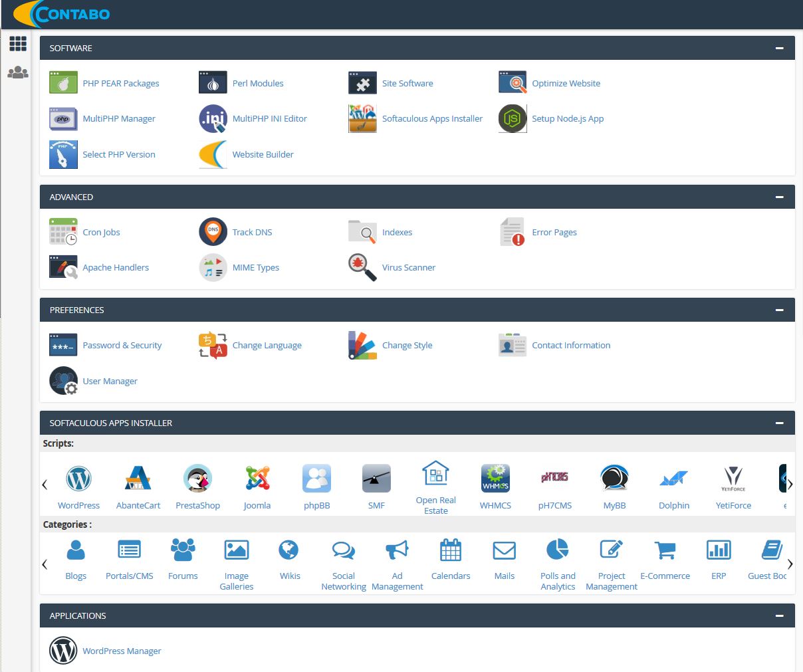Click the Change Language icon
The height and width of the screenshot is (672, 803).
point(213,345)
